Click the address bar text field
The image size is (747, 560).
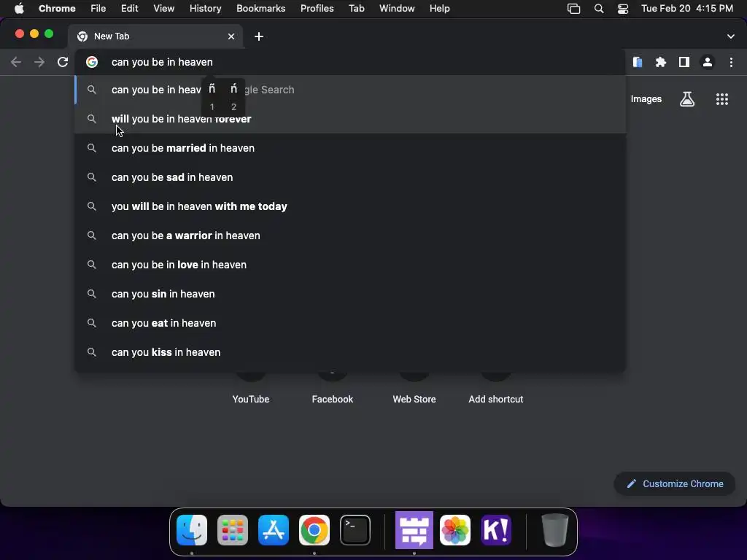point(350,62)
